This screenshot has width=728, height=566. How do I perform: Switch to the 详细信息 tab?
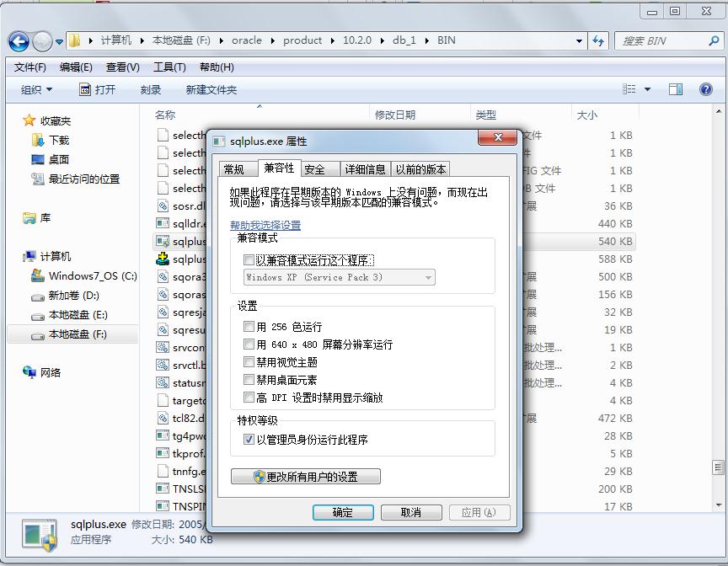365,169
